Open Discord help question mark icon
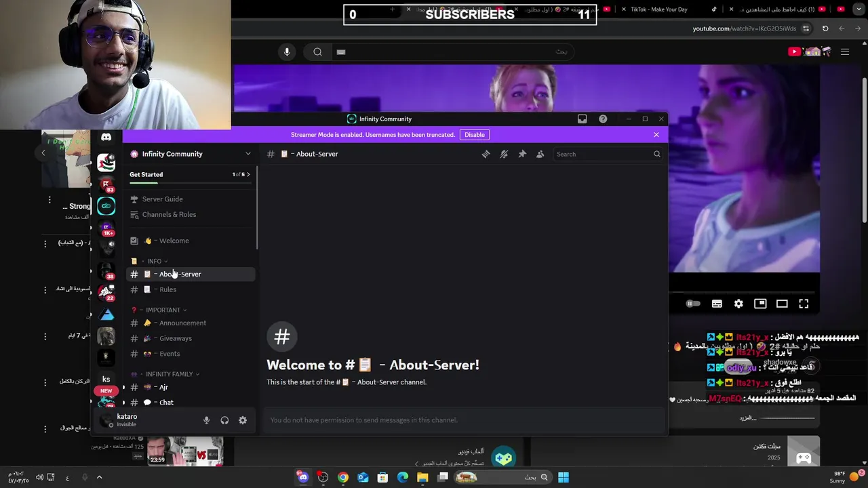The width and height of the screenshot is (868, 488). pyautogui.click(x=603, y=119)
